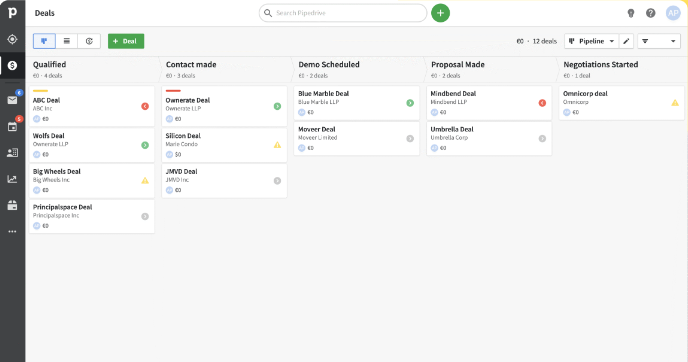The width and height of the screenshot is (688, 362).
Task: Open the Mail inbox sidebar icon
Action: pos(12,100)
